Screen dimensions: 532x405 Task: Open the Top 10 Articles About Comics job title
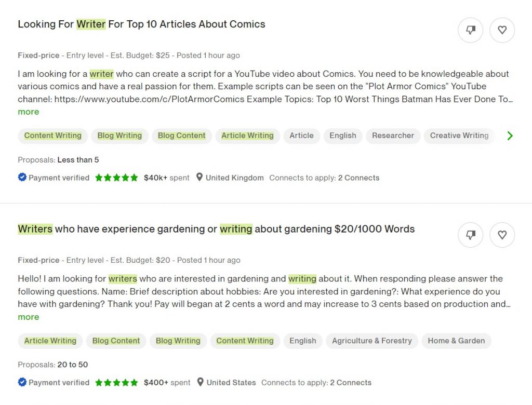[x=141, y=24]
